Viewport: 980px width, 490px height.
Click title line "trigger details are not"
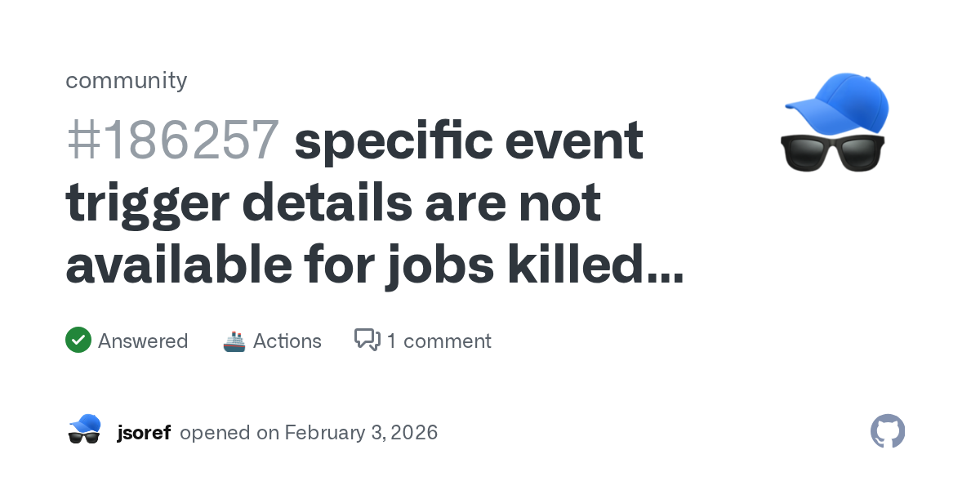click(x=333, y=204)
